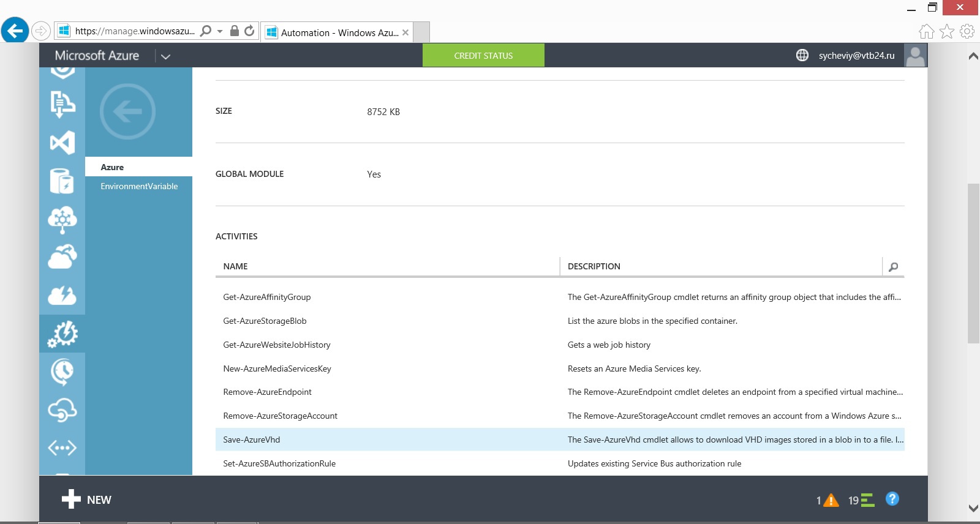980x524 pixels.
Task: Click the browser back arrow
Action: coord(15,31)
